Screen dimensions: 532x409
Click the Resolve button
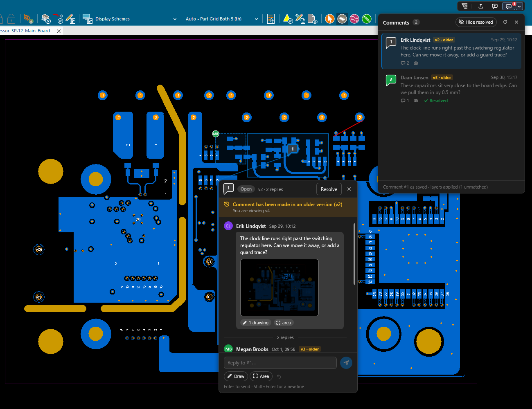329,189
